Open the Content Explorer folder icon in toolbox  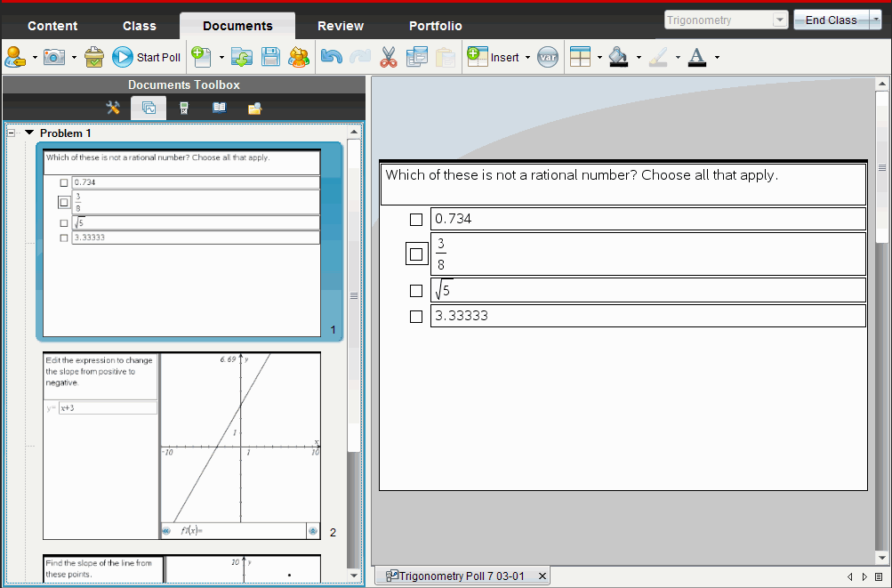[254, 108]
